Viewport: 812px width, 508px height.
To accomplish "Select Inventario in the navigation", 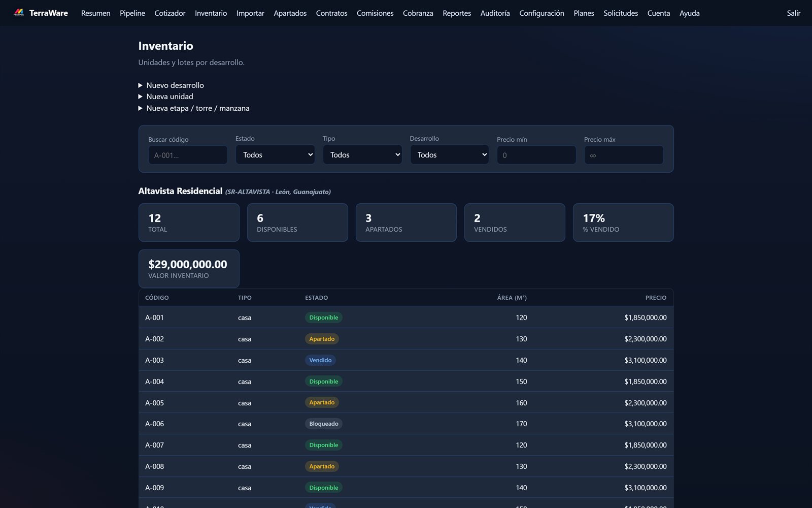I will click(x=211, y=13).
